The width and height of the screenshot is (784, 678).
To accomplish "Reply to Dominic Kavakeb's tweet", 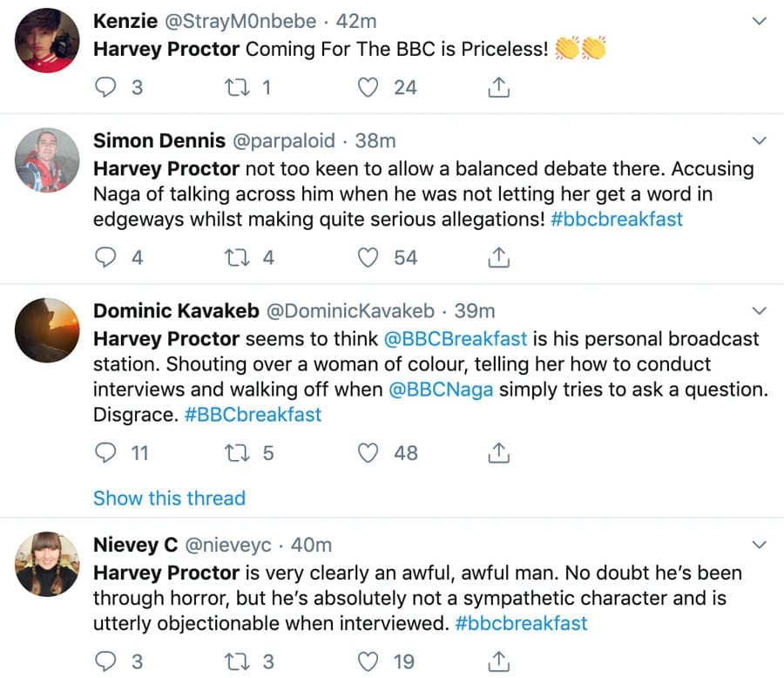I will coord(105,453).
